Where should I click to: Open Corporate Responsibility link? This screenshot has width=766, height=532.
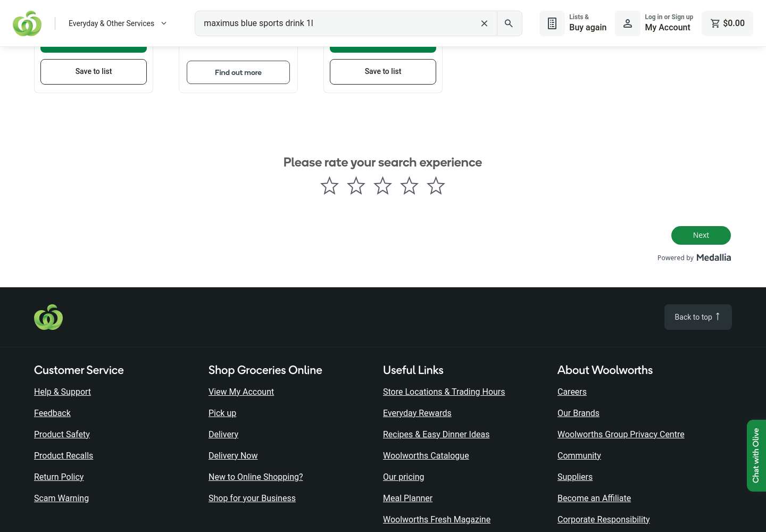coord(603,519)
